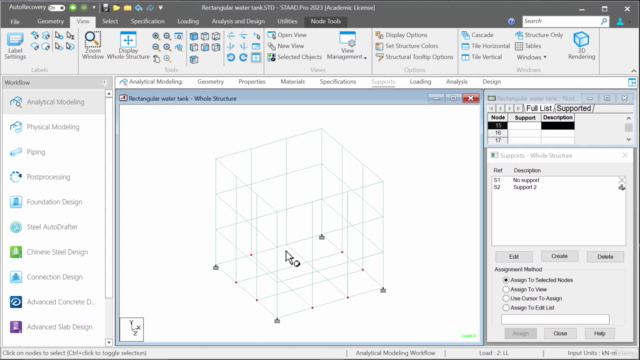Toggle the AutoRecovery switch
Image resolution: width=640 pixels, height=360 pixels.
56,8
